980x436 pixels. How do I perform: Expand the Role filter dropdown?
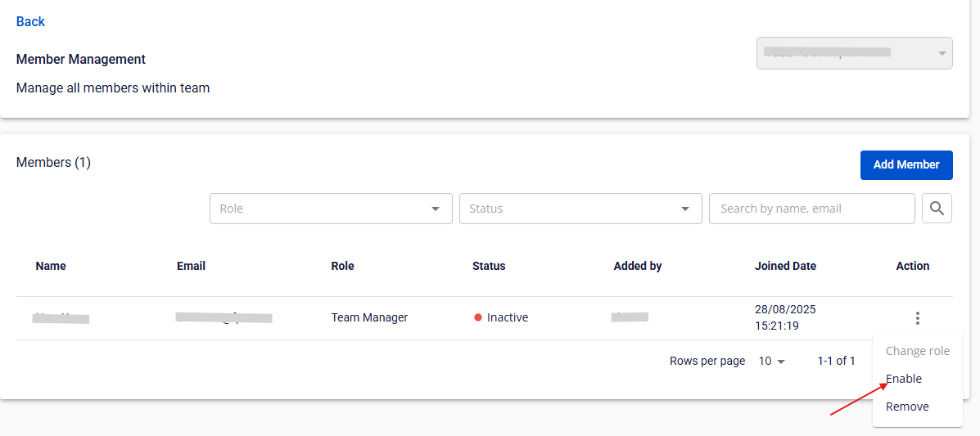(x=331, y=209)
